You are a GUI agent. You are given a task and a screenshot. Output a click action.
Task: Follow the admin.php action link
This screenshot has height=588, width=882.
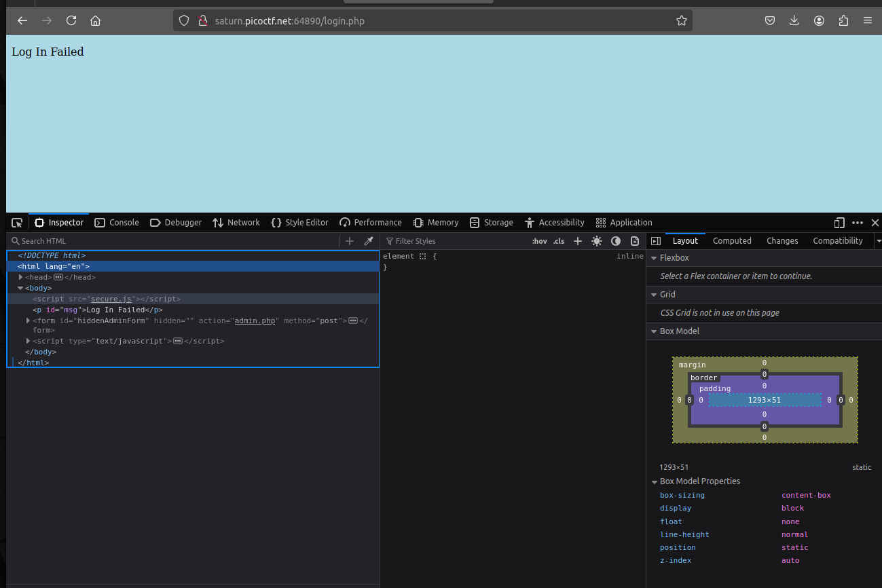pyautogui.click(x=255, y=320)
